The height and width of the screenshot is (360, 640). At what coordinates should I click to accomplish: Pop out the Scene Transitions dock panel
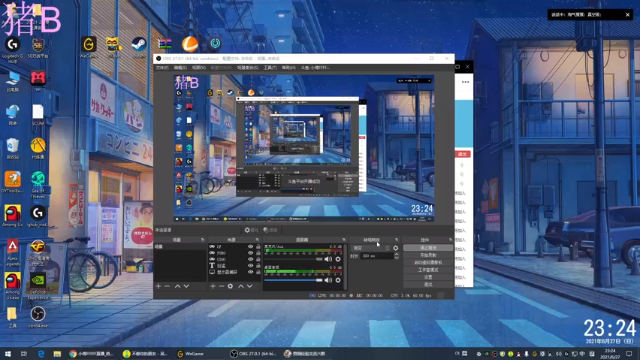[x=396, y=240]
